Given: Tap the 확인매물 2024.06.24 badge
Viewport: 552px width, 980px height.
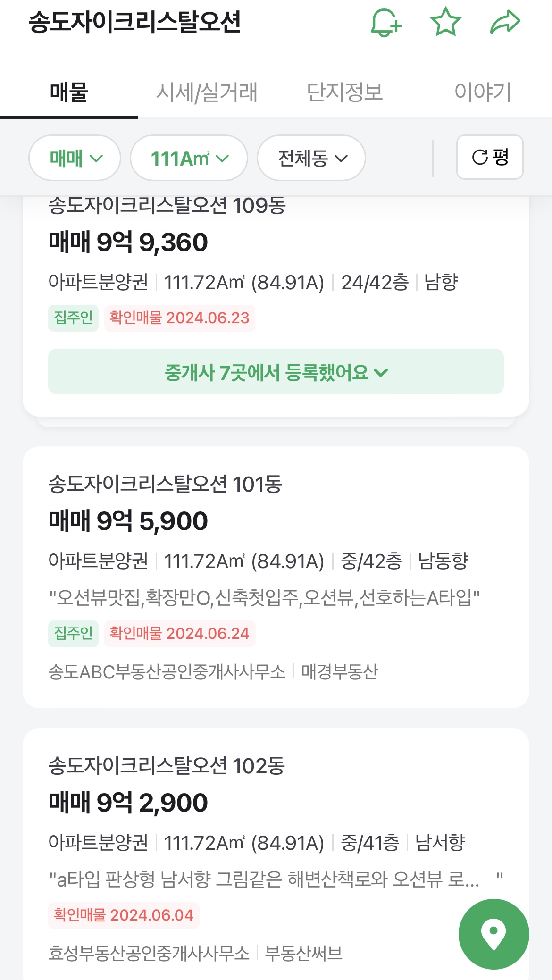Looking at the screenshot, I should point(180,633).
